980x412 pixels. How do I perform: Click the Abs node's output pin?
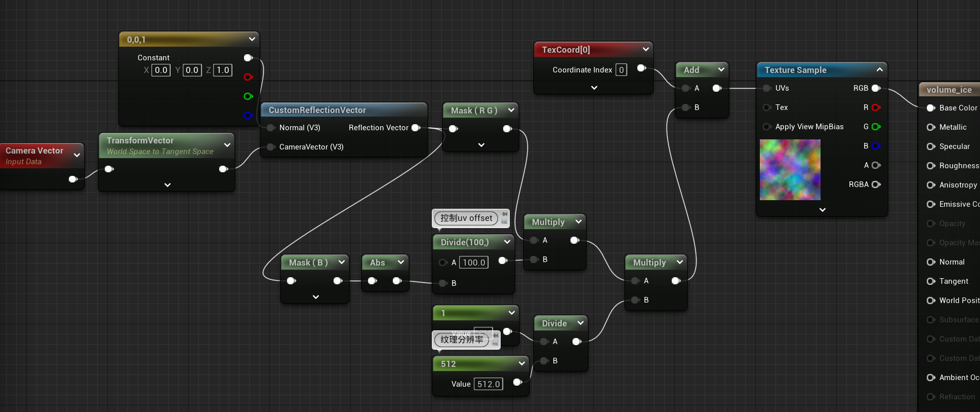pyautogui.click(x=397, y=281)
